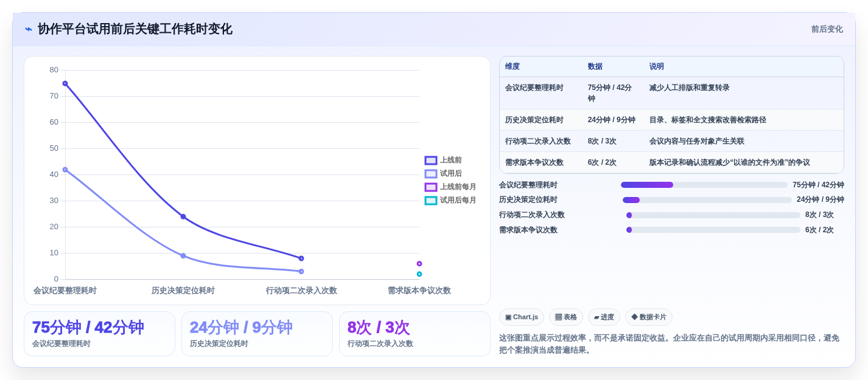Screen dimensions: 868x380
Task: Toggle the 试用后每月 legend swatch
Action: point(431,201)
